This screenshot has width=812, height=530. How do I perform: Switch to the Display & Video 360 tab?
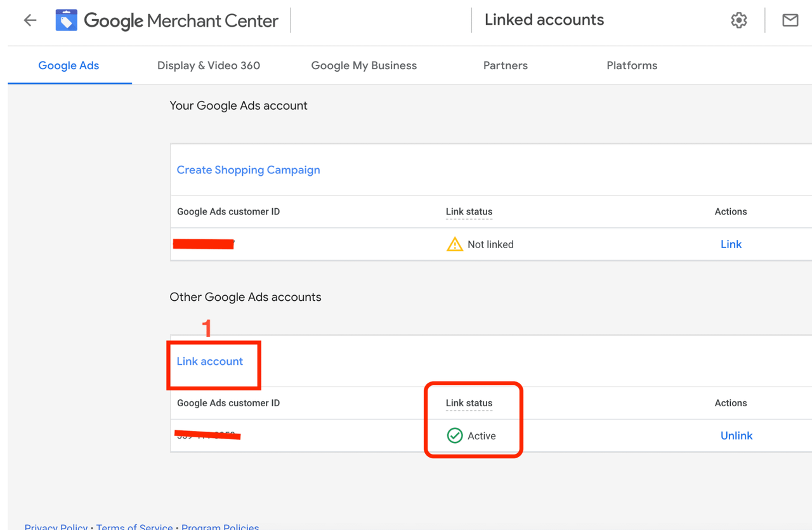click(209, 65)
